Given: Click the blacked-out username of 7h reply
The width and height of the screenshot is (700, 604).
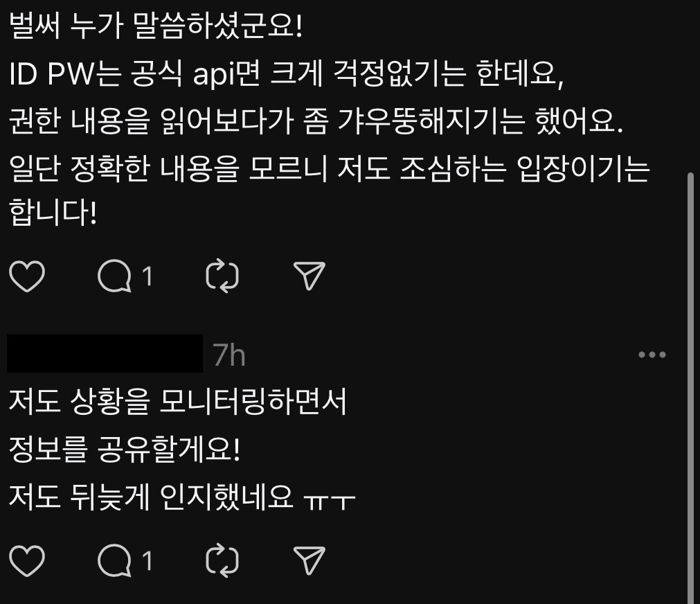Looking at the screenshot, I should (105, 353).
